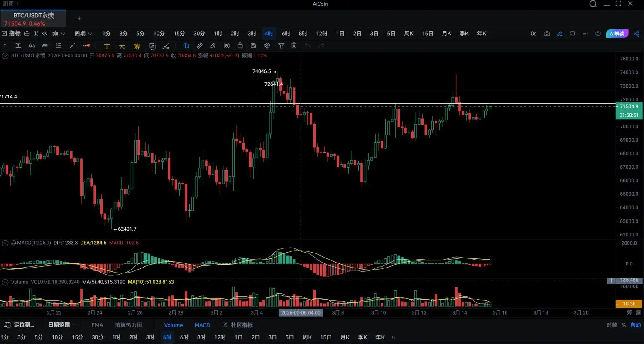Click the rewind replay icon

pyautogui.click(x=45, y=33)
